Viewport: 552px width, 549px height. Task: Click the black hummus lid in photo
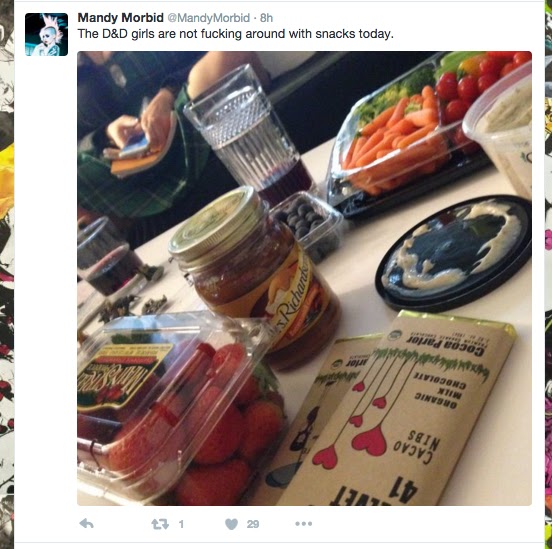pyautogui.click(x=454, y=254)
